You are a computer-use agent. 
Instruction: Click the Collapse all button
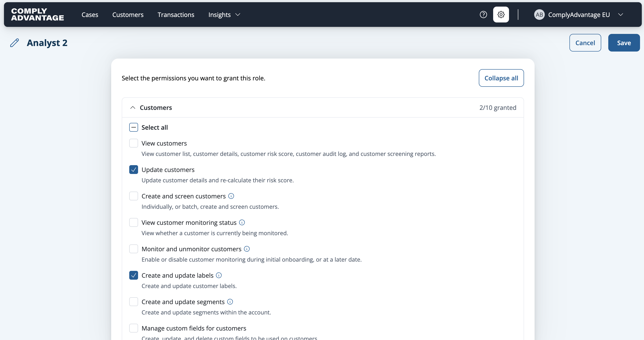501,78
